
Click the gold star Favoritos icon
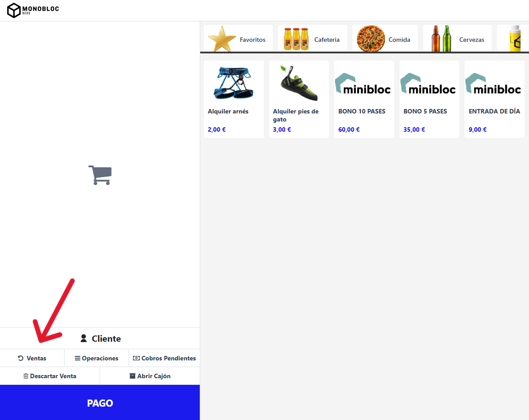222,39
